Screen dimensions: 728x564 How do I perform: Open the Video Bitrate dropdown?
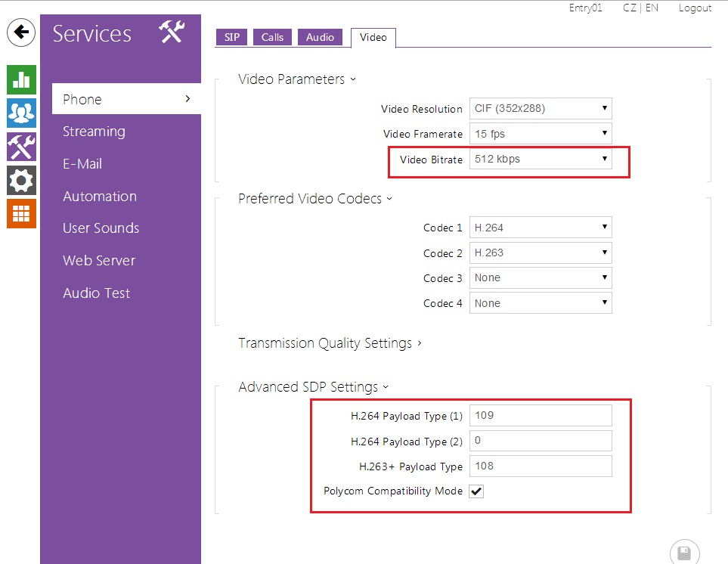pyautogui.click(x=540, y=159)
